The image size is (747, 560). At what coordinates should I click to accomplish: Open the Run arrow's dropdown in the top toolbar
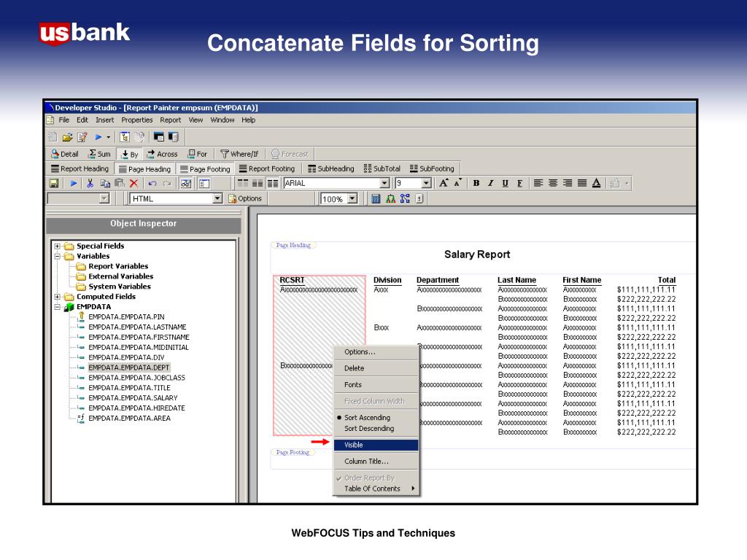click(x=109, y=138)
